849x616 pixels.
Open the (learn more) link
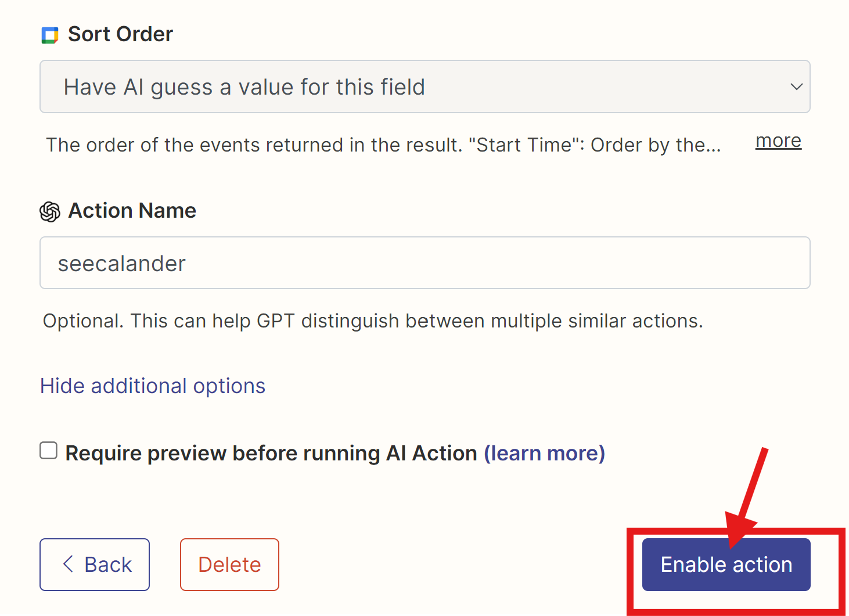pos(545,453)
